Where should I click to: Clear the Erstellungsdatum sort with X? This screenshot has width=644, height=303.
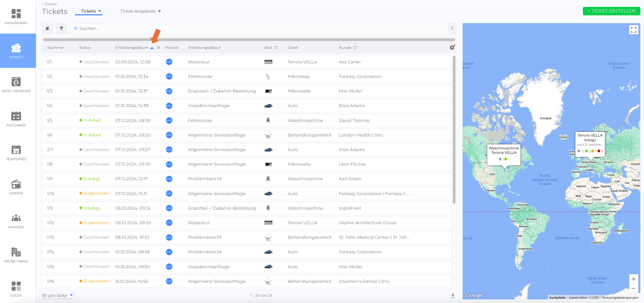click(x=158, y=48)
